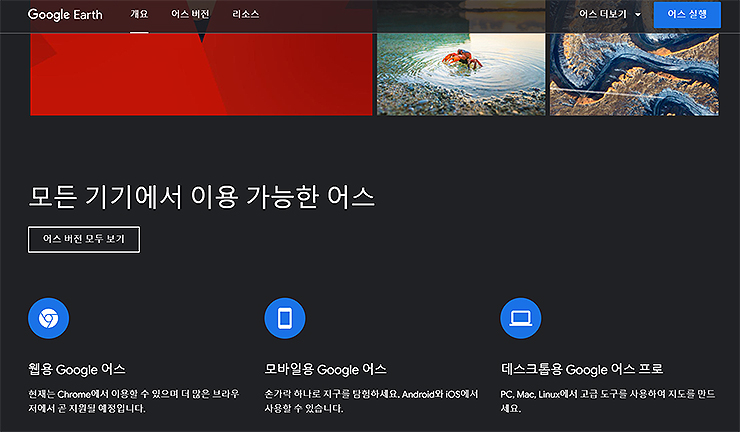
Task: Click the PC, Mac, Linux description text
Action: [x=607, y=401]
